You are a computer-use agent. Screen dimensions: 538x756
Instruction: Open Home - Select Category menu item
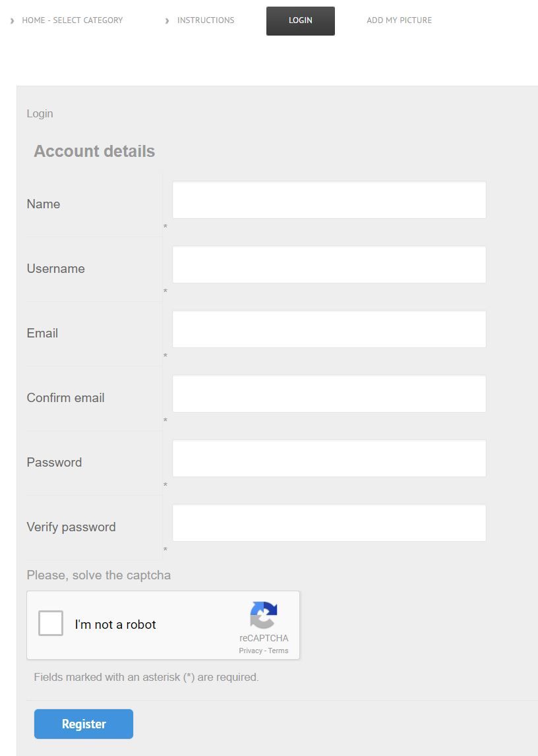tap(72, 20)
